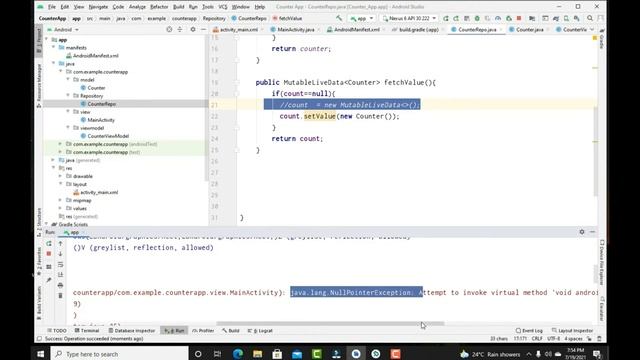Open the app run configuration dropdown

(362, 18)
